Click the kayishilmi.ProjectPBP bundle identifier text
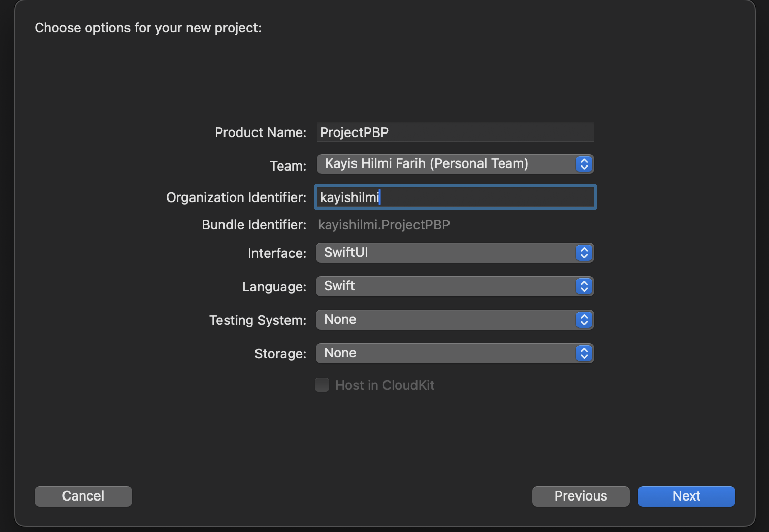Viewport: 769px width, 532px height. pyautogui.click(x=384, y=225)
